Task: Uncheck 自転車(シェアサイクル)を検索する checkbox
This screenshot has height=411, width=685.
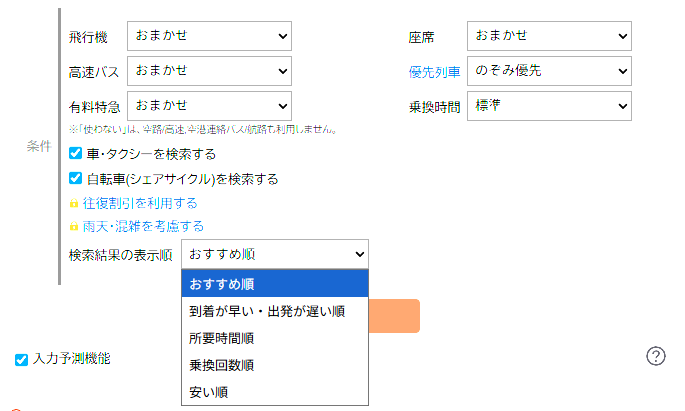Action: pos(76,179)
